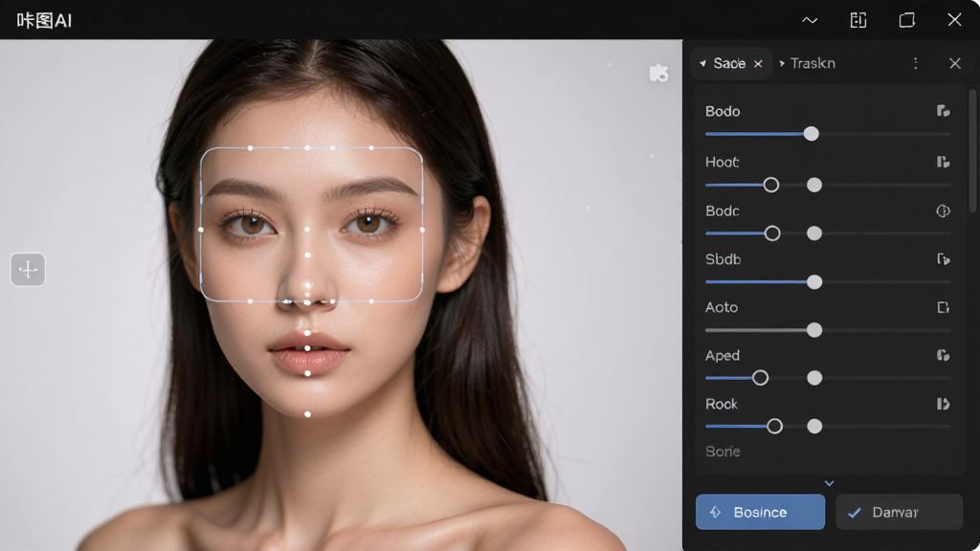
Task: Click the hollow handle on the Rock slider
Action: tap(774, 427)
